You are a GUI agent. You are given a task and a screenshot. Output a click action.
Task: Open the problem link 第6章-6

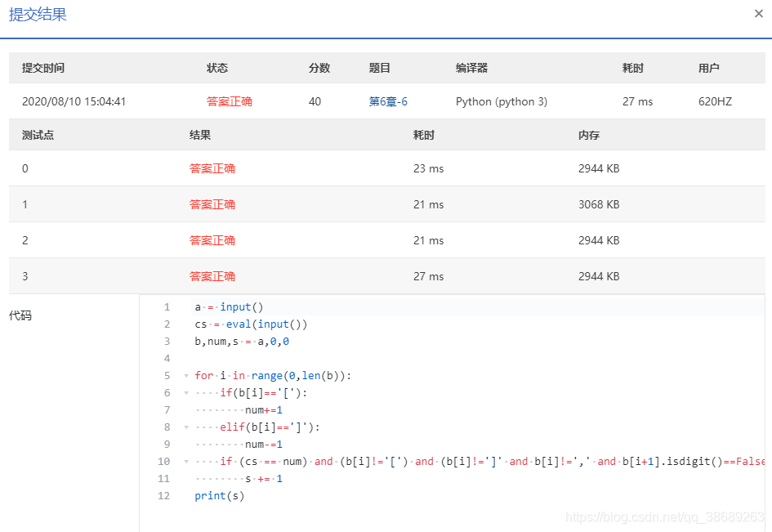pyautogui.click(x=390, y=101)
